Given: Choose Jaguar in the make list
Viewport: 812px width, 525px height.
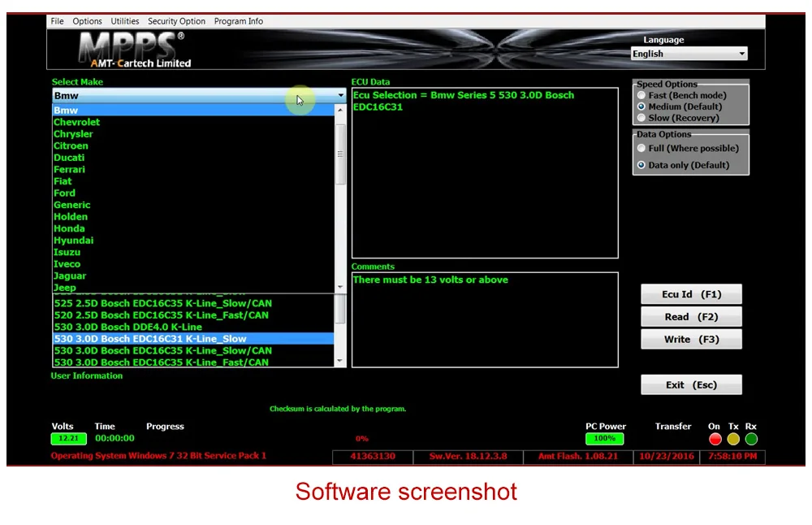Looking at the screenshot, I should (x=194, y=276).
